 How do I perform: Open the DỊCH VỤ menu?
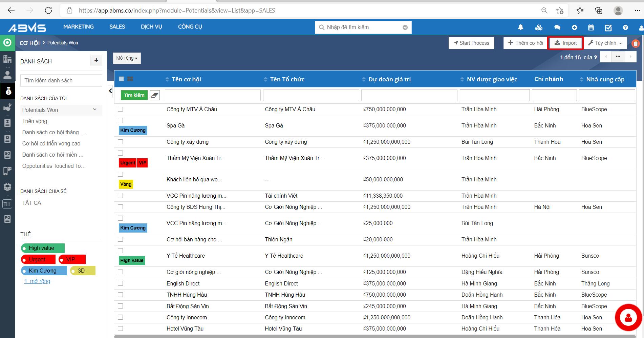(151, 27)
